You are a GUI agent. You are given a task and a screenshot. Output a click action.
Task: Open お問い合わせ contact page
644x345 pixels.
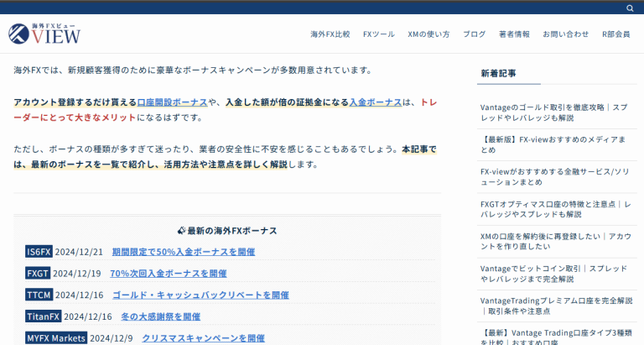(565, 34)
